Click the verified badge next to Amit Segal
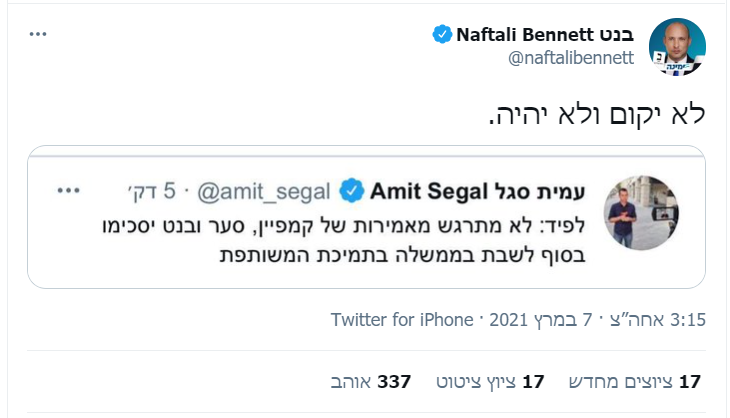The width and height of the screenshot is (730, 418). pyautogui.click(x=351, y=190)
